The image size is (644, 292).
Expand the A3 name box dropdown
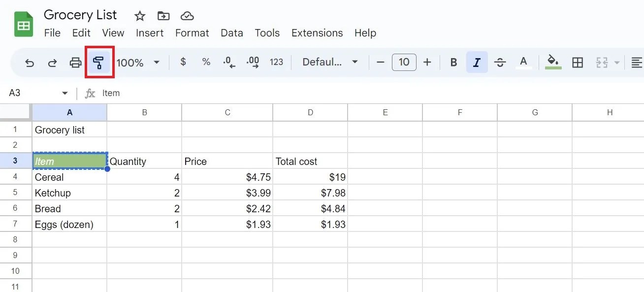65,93
